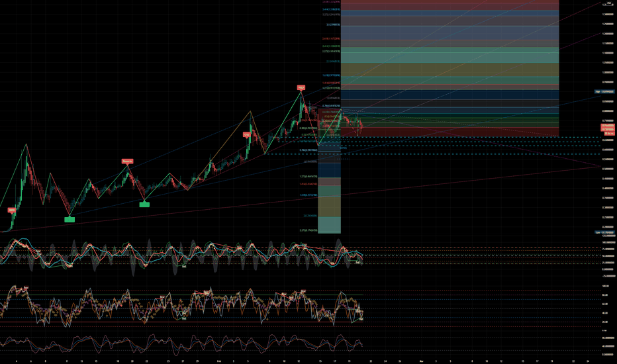Click the lower Fibonacci 1.272 level label
The height and width of the screenshot is (364, 617).
(308, 176)
